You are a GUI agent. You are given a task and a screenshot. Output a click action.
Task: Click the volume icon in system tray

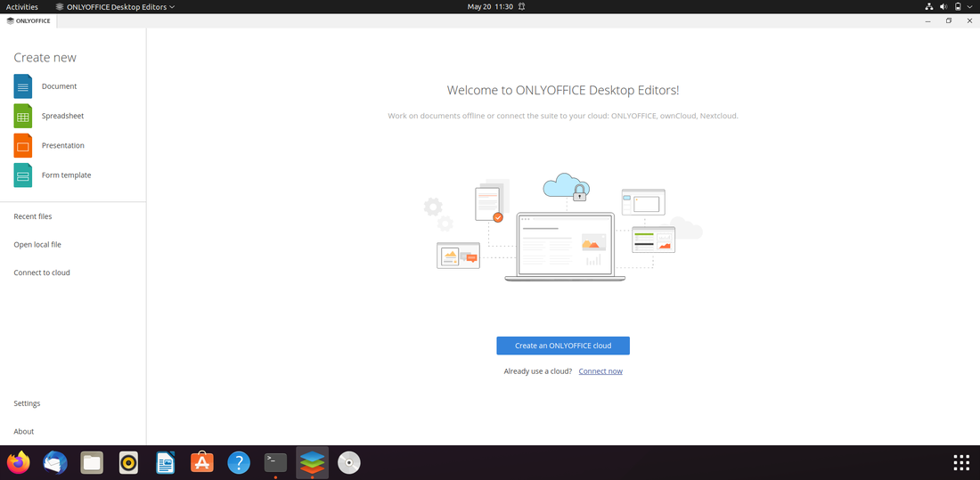click(943, 6)
